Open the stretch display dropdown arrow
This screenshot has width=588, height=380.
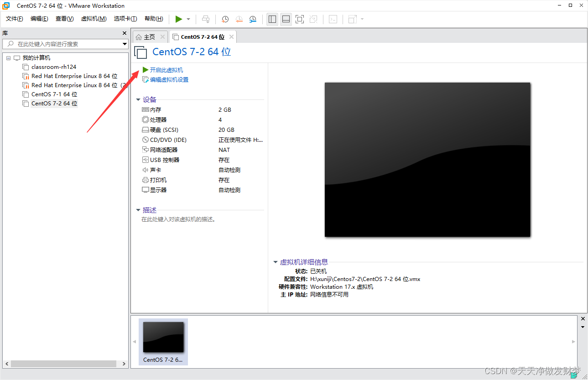coord(362,19)
